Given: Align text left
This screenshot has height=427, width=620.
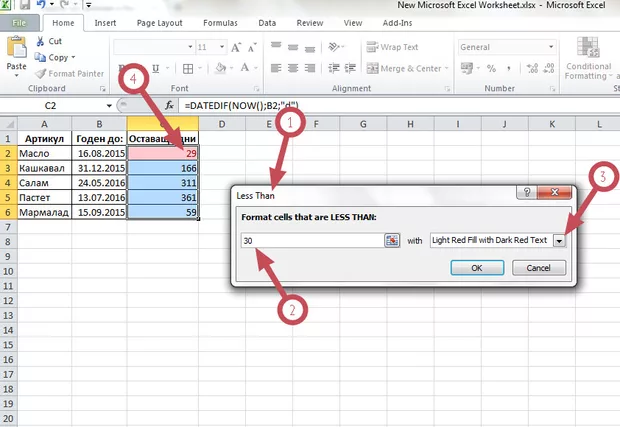Looking at the screenshot, I should [x=276, y=68].
